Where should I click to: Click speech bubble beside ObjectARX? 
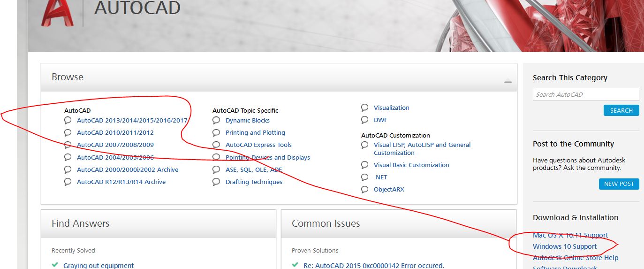click(x=365, y=190)
